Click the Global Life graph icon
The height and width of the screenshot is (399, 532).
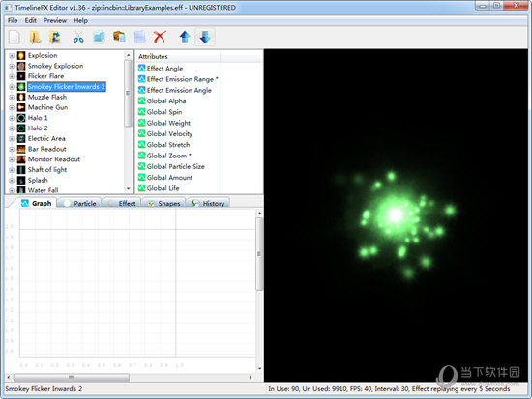click(142, 187)
